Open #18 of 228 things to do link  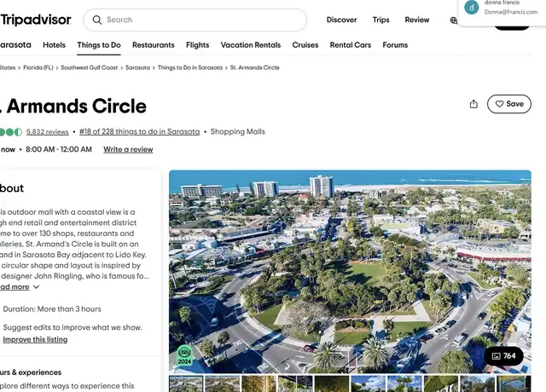point(140,131)
